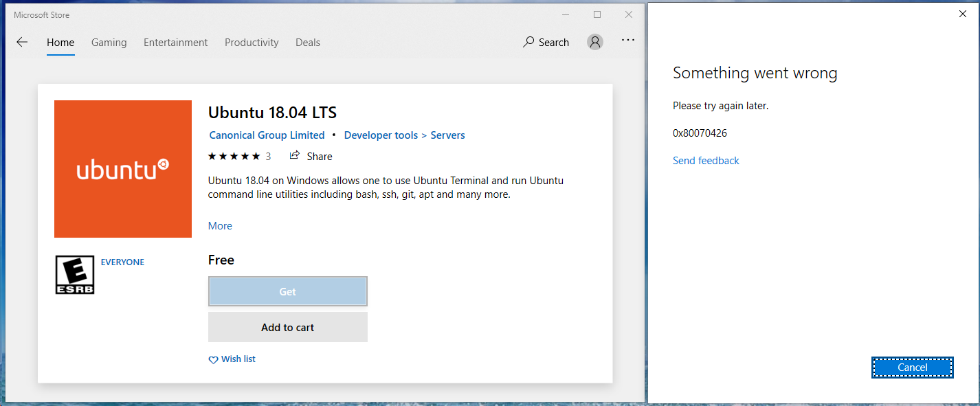The width and height of the screenshot is (980, 406).
Task: Open the Deals page
Action: (x=307, y=42)
